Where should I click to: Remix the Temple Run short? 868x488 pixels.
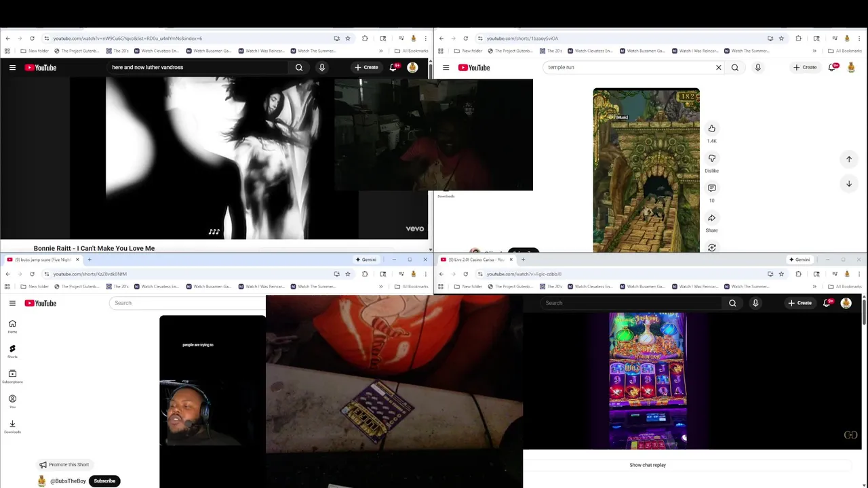(x=711, y=247)
